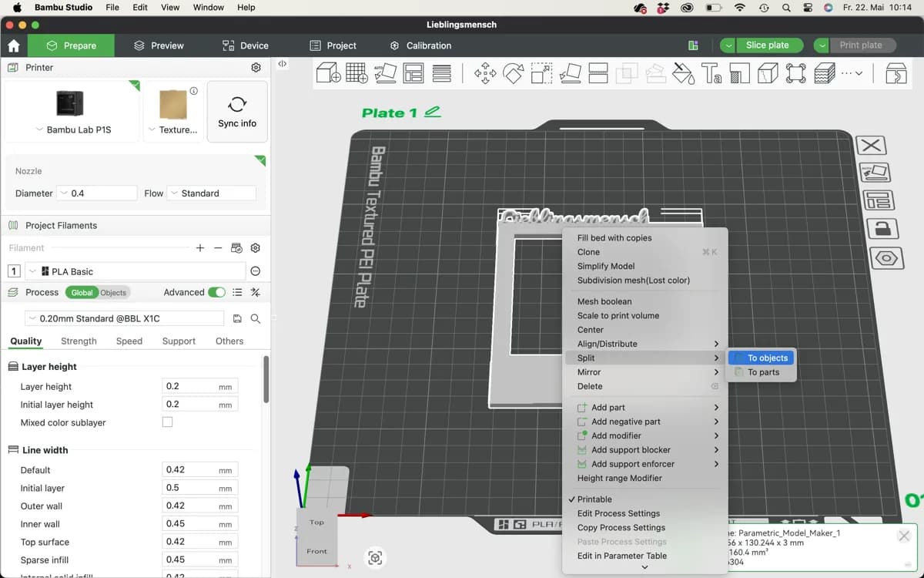Click the Add object cube icon
The width and height of the screenshot is (924, 578).
(x=329, y=73)
